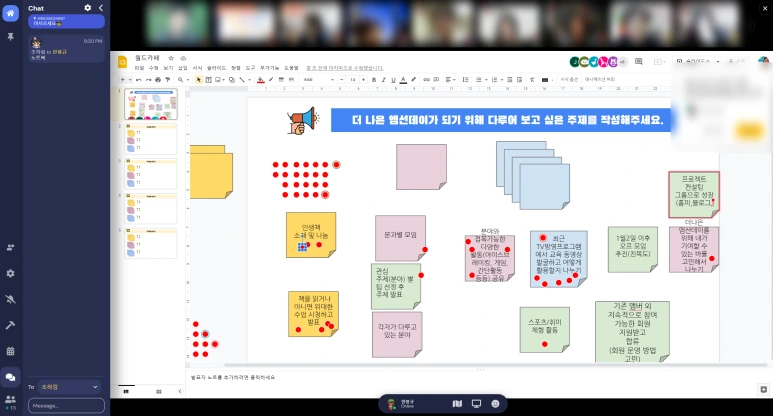The height and width of the screenshot is (416, 773).
Task: Open the 서식 (Format) menu
Action: [x=197, y=68]
